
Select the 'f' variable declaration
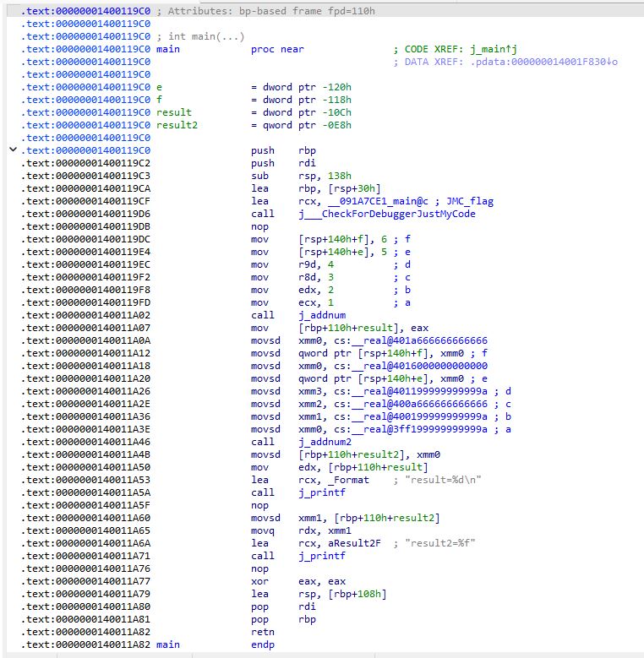click(x=159, y=100)
